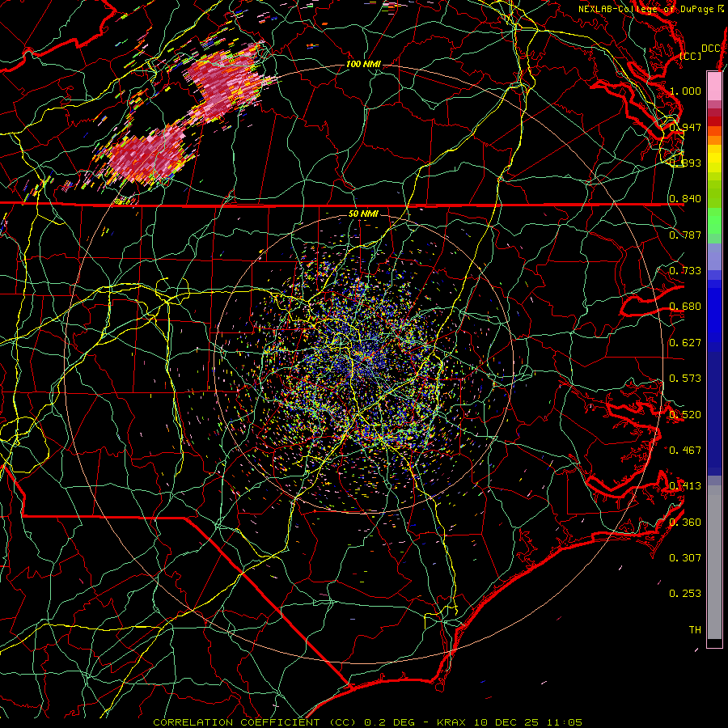Pick the gray lower section of the color bar
Viewport: 728px width, 728px height.
[714, 562]
